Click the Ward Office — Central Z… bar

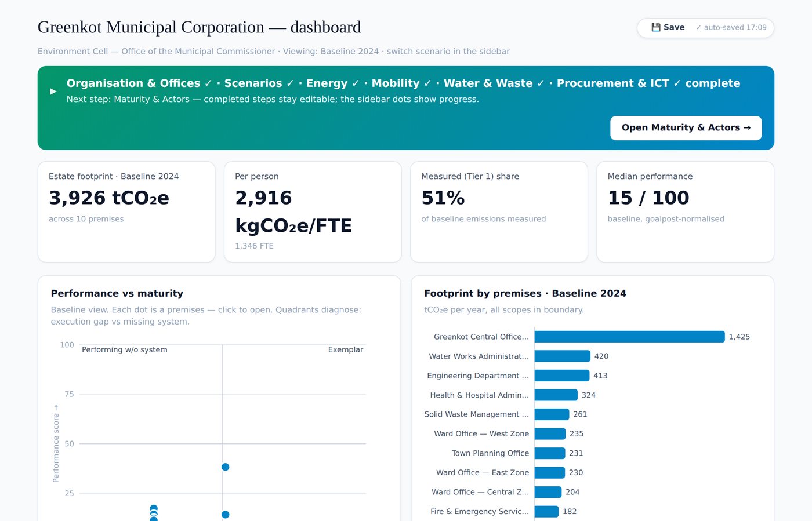click(548, 492)
